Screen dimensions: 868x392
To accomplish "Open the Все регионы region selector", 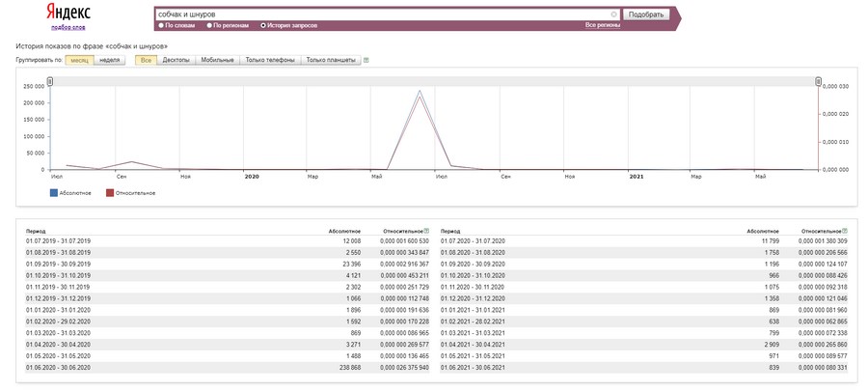I will [x=603, y=25].
